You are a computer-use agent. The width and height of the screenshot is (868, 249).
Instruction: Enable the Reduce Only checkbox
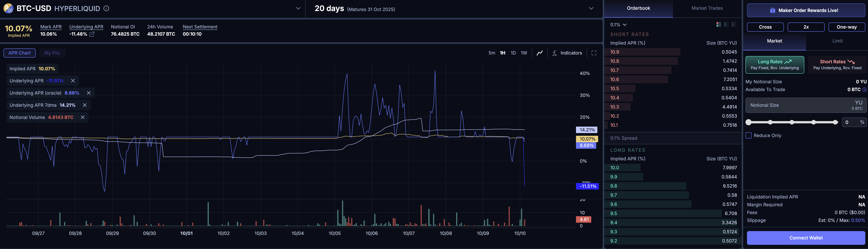[x=749, y=135]
